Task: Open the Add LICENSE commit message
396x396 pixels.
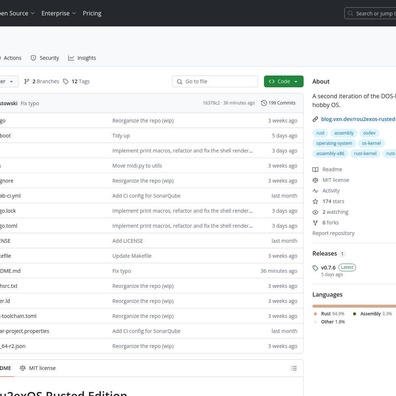Action: (127, 241)
